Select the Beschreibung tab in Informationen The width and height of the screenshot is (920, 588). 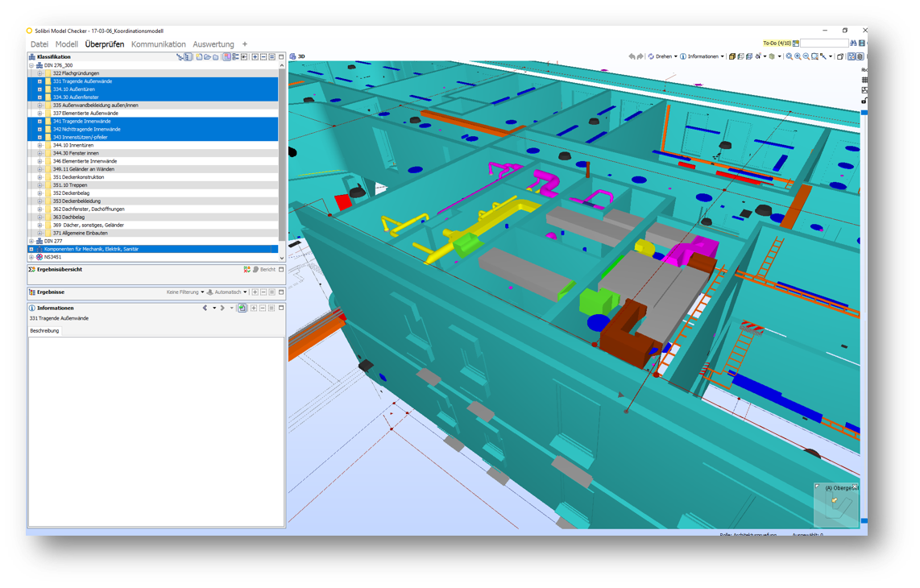pos(44,331)
